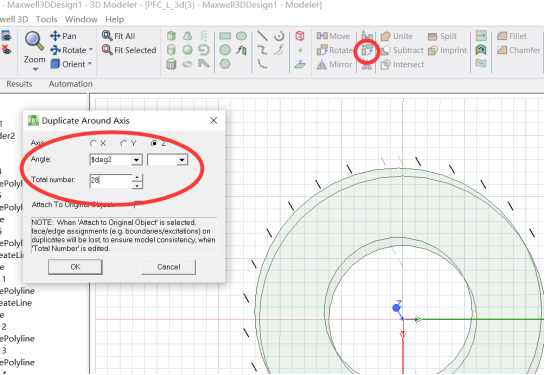Select the Three Point Arc tool
The width and height of the screenshot is (545, 375).
[x=262, y=64]
